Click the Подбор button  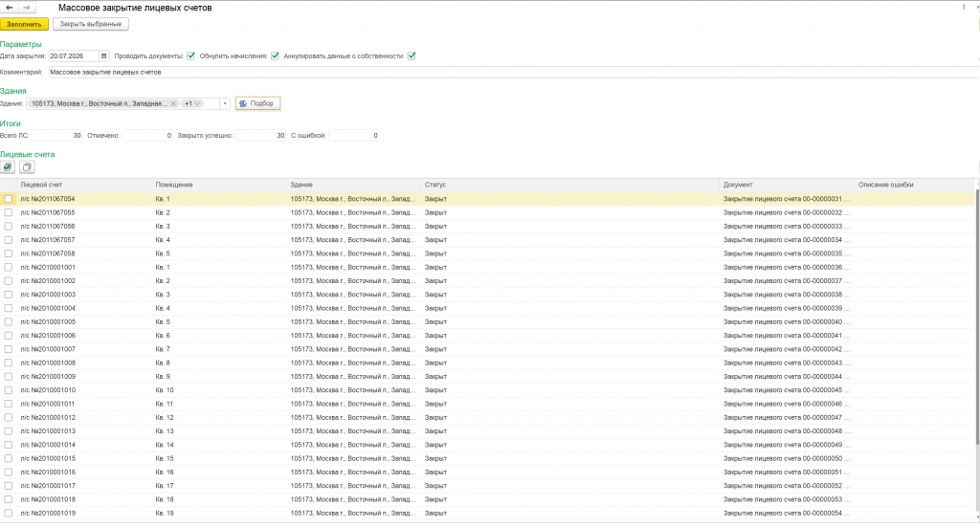(x=257, y=103)
